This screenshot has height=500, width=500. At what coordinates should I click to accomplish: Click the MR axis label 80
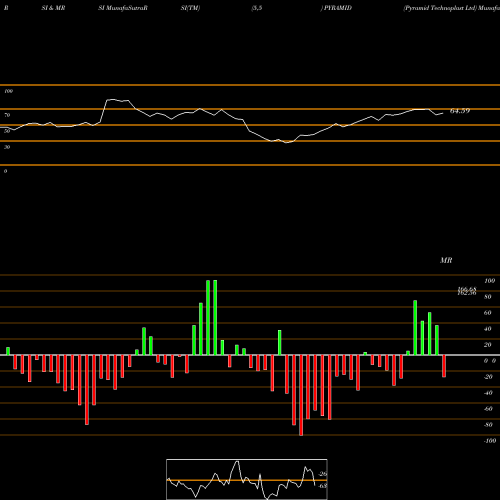tap(488, 297)
